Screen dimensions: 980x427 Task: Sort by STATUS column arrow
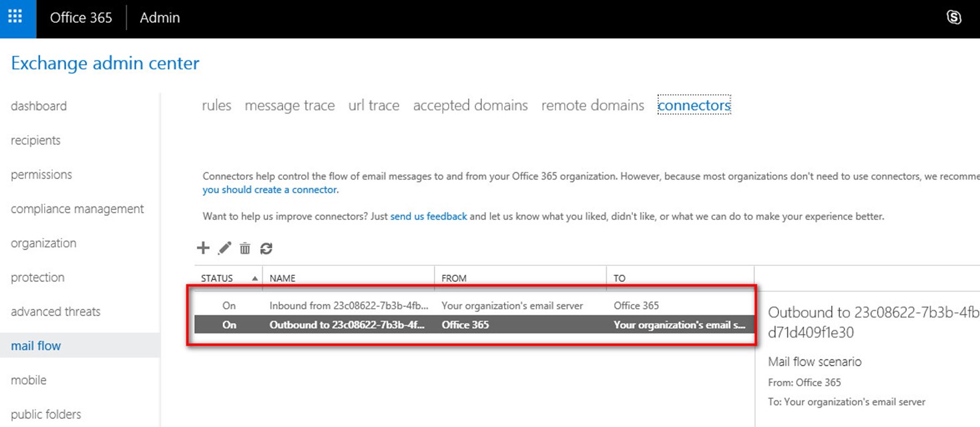pyautogui.click(x=254, y=278)
